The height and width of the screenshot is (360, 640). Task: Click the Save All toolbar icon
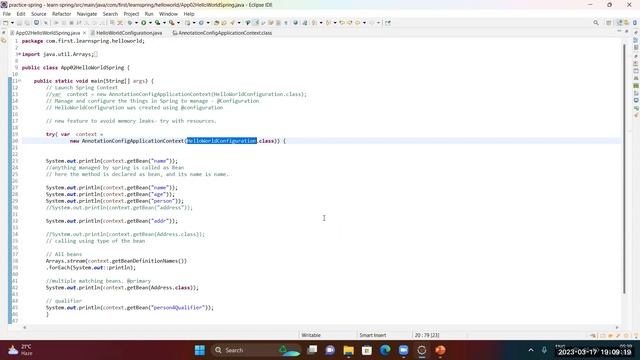pos(27,23)
